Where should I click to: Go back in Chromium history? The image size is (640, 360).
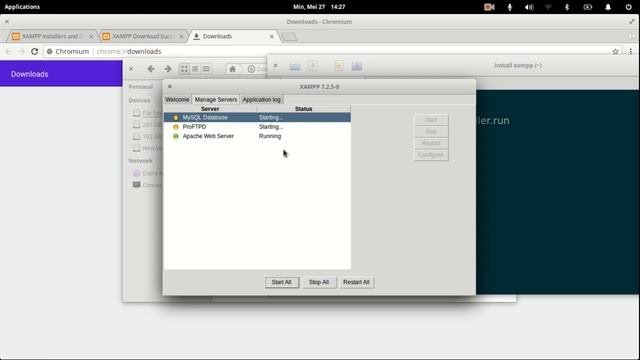(x=9, y=51)
